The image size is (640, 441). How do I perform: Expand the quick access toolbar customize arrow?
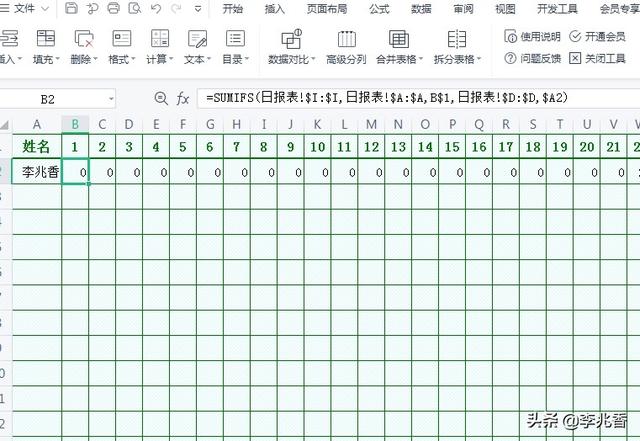(x=198, y=9)
